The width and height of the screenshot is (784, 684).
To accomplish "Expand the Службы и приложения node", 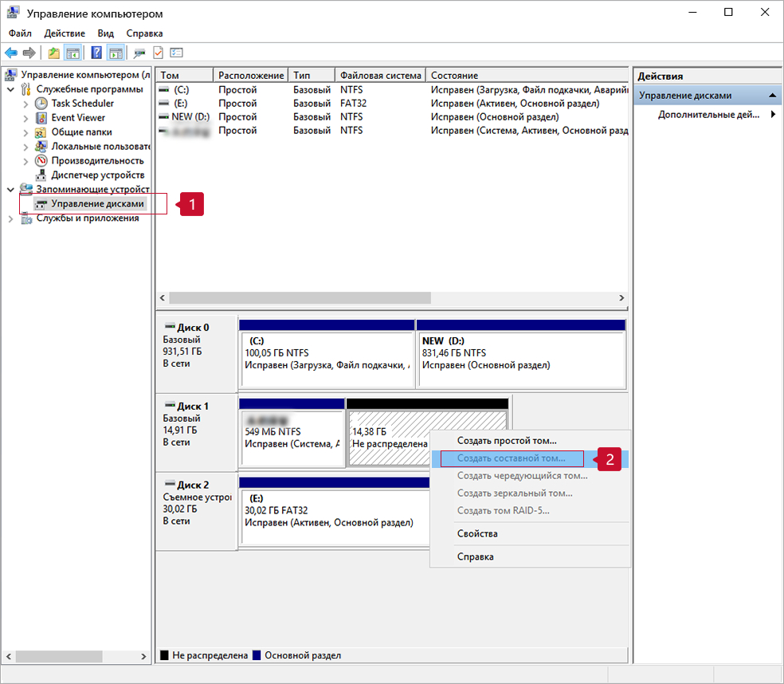I will (11, 218).
